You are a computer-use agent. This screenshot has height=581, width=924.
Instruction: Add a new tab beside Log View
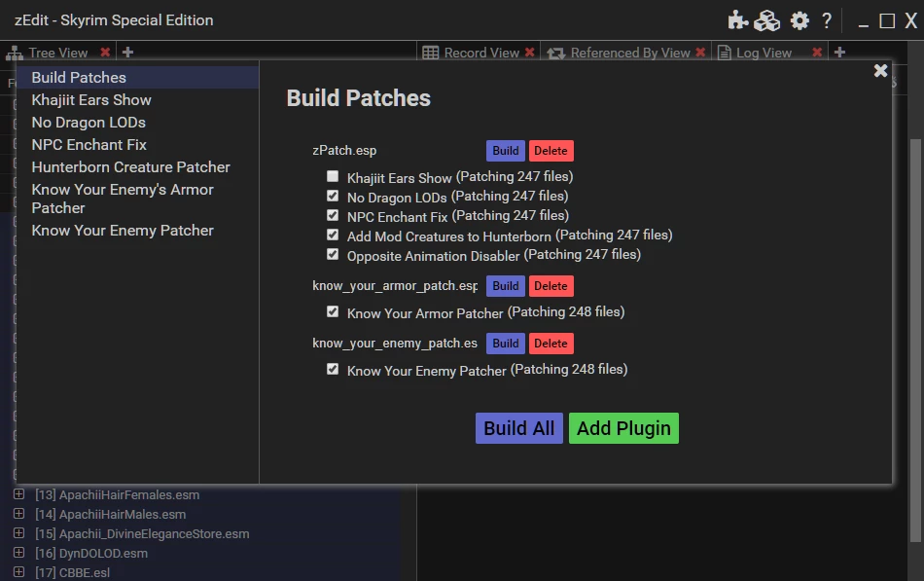click(x=839, y=52)
